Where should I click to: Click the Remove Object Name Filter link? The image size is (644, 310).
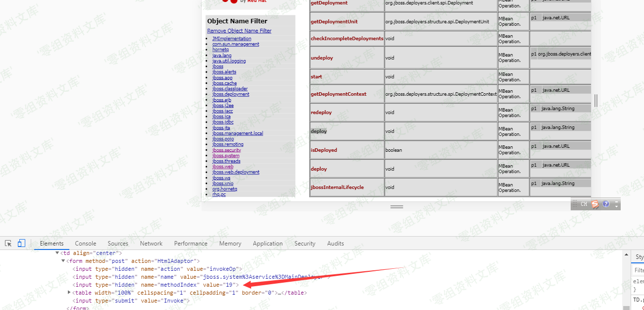click(239, 31)
